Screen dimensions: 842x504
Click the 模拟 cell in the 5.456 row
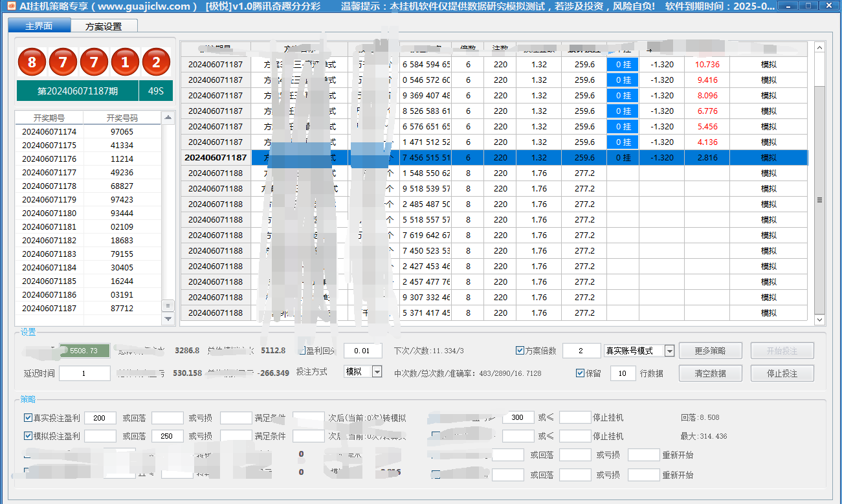(x=769, y=127)
